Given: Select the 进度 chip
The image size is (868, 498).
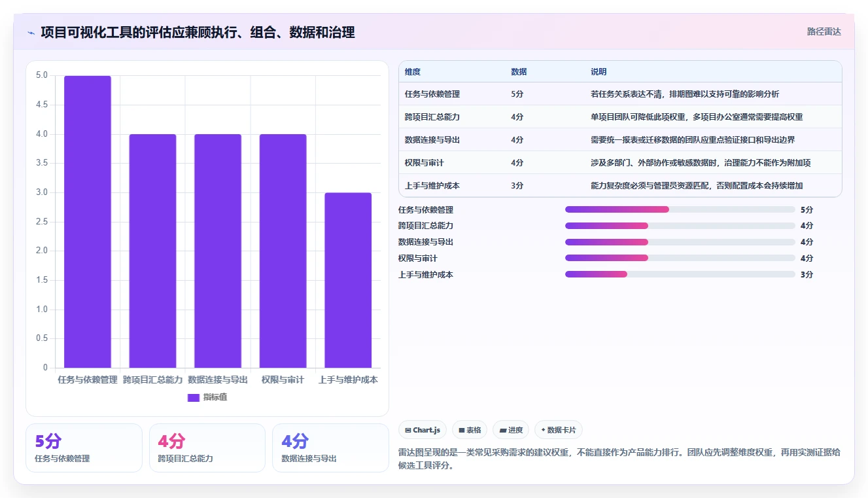Looking at the screenshot, I should coord(511,430).
